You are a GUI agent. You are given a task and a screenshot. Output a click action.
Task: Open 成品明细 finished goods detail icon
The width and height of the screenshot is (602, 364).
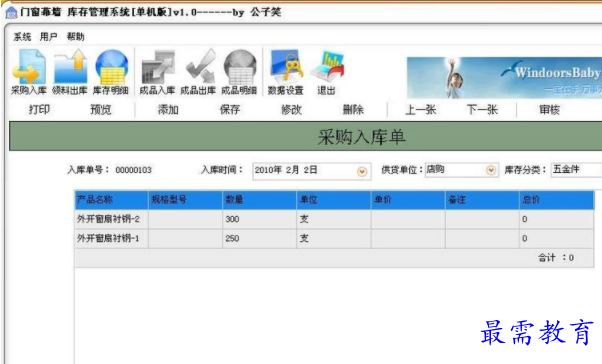coord(239,72)
